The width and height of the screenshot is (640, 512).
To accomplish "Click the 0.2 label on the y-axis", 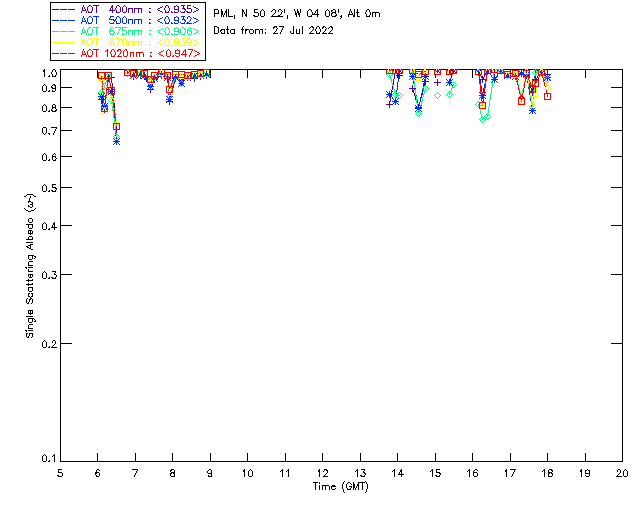I will [x=46, y=343].
